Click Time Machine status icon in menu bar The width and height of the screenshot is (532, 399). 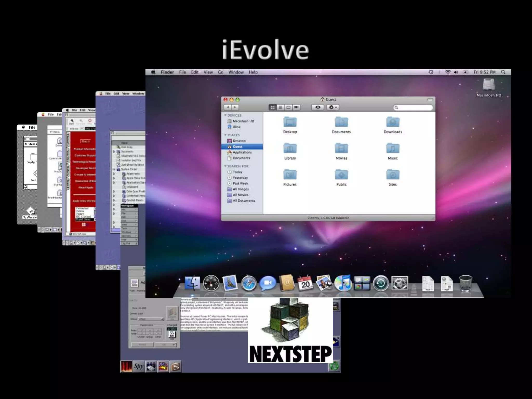(431, 72)
